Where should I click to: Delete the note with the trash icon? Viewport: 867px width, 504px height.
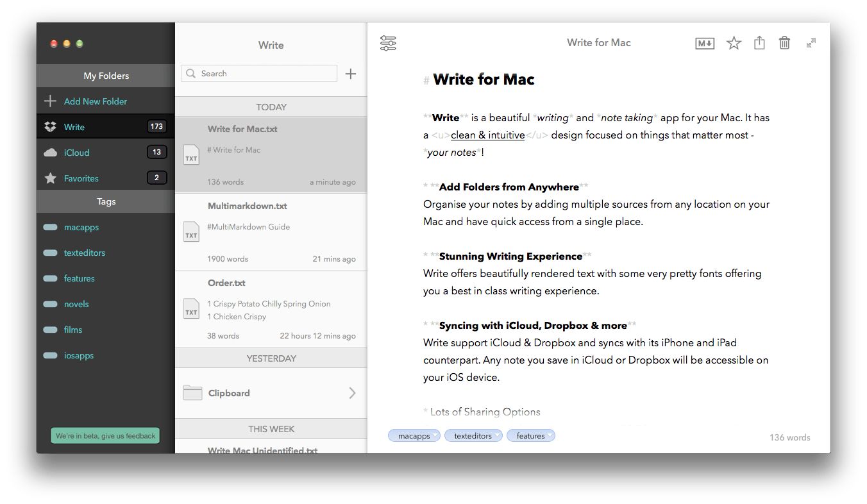784,42
